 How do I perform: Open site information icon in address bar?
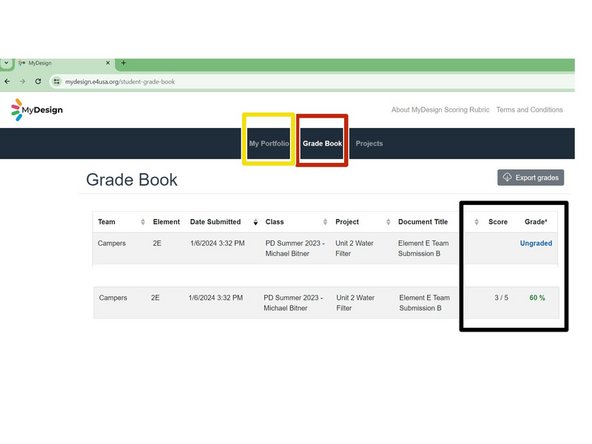click(x=56, y=82)
